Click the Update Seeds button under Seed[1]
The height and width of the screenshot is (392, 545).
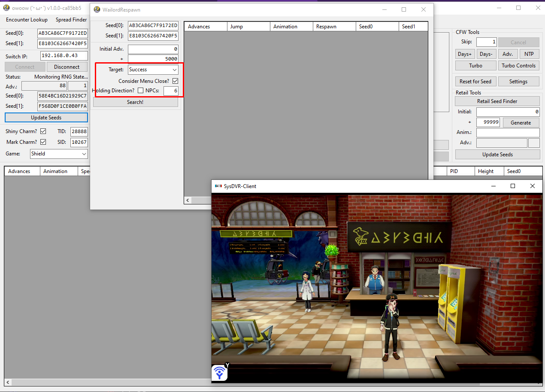(46, 118)
